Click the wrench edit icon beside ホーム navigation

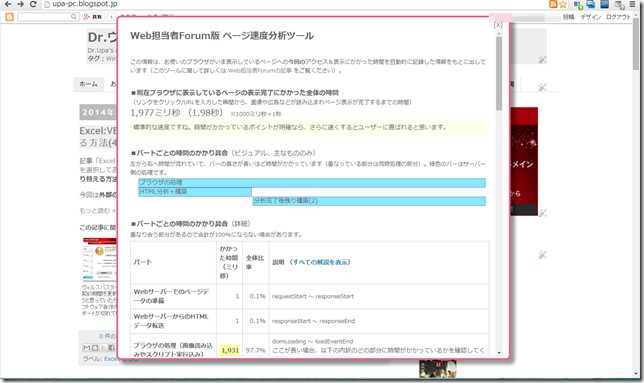(543, 87)
